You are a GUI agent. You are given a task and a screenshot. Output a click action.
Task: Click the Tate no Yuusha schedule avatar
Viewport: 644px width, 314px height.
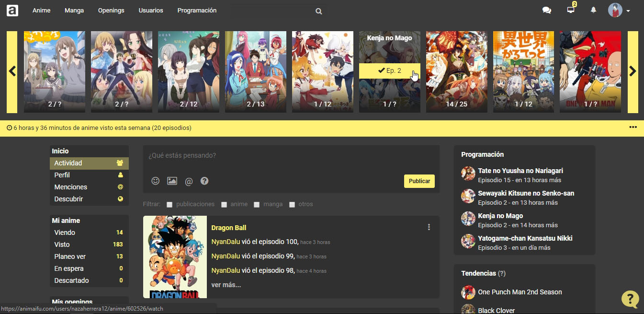pyautogui.click(x=468, y=174)
